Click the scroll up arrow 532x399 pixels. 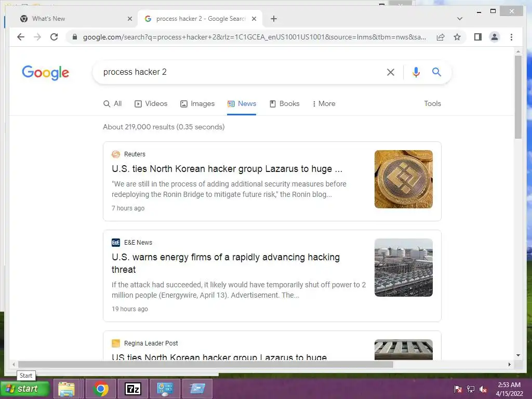(518, 51)
